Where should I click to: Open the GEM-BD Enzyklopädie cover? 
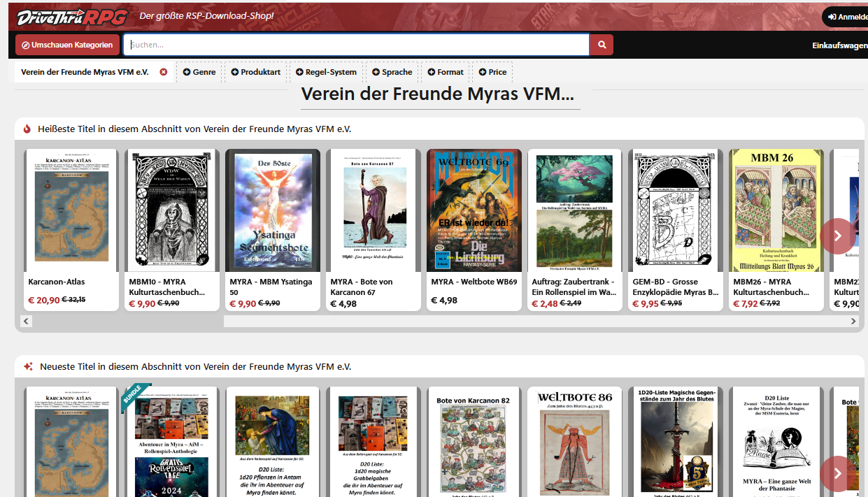click(x=676, y=210)
